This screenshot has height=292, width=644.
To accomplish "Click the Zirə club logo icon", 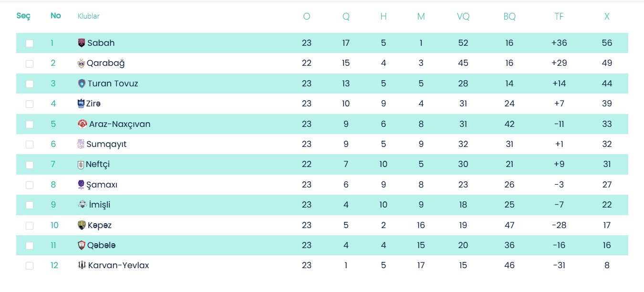I will pos(81,104).
